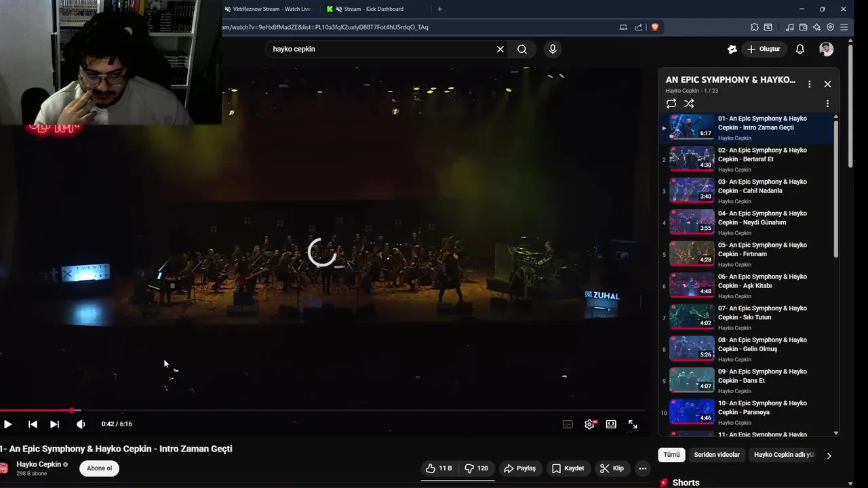Mute the video volume
Image resolution: width=868 pixels, height=488 pixels.
(x=81, y=424)
